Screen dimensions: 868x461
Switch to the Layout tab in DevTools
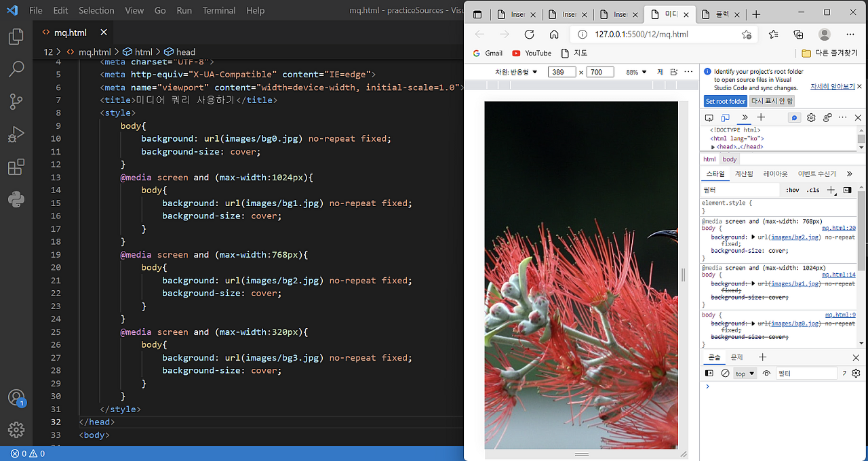(775, 174)
